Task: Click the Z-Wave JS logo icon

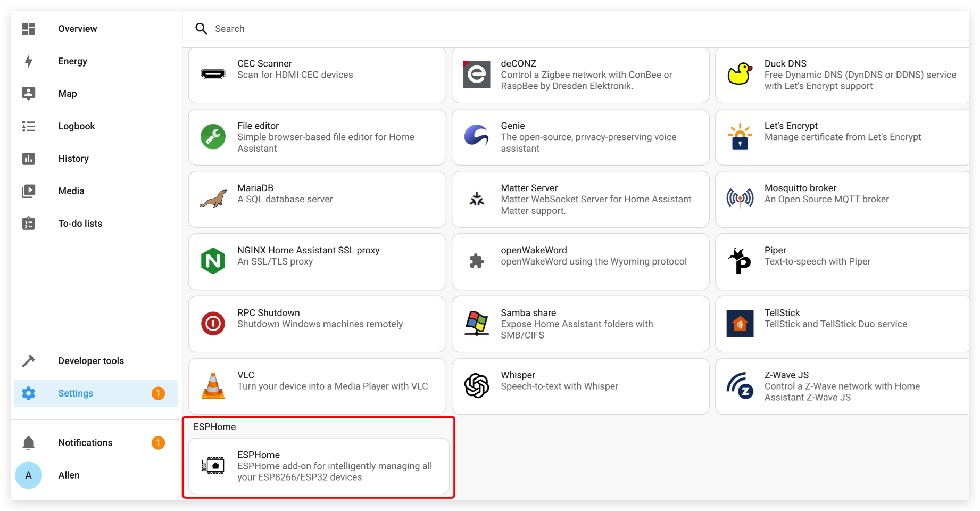Action: [x=740, y=386]
